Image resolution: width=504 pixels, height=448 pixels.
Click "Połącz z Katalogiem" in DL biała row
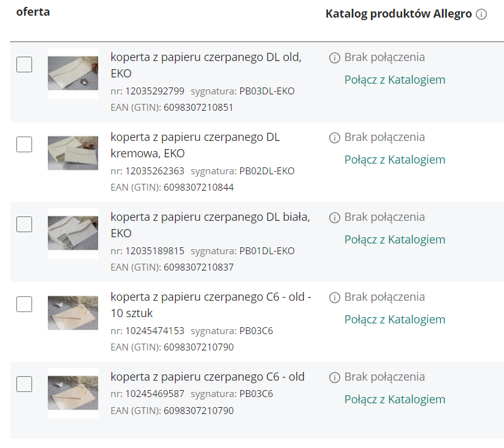pos(395,240)
